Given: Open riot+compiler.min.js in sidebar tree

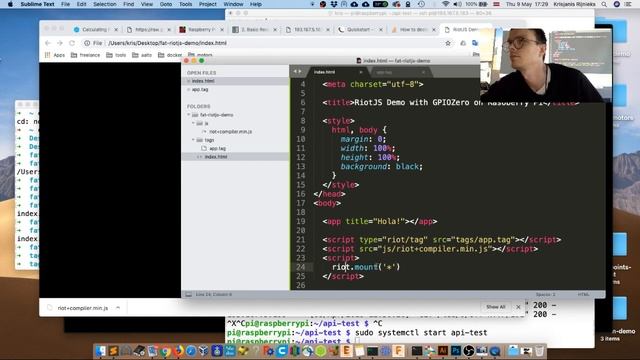Looking at the screenshot, I should click(x=230, y=131).
